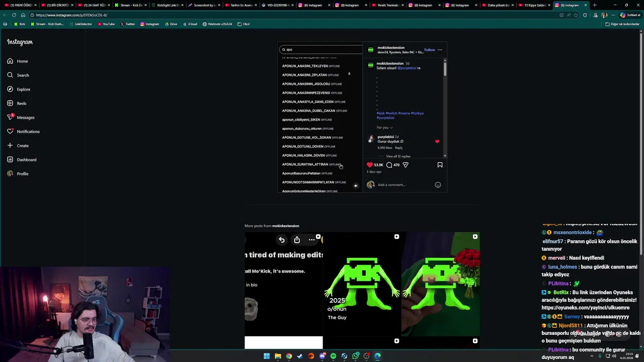Open the Diğer sık kullanılanlar folder
This screenshot has width=644, height=362.
point(622,24)
